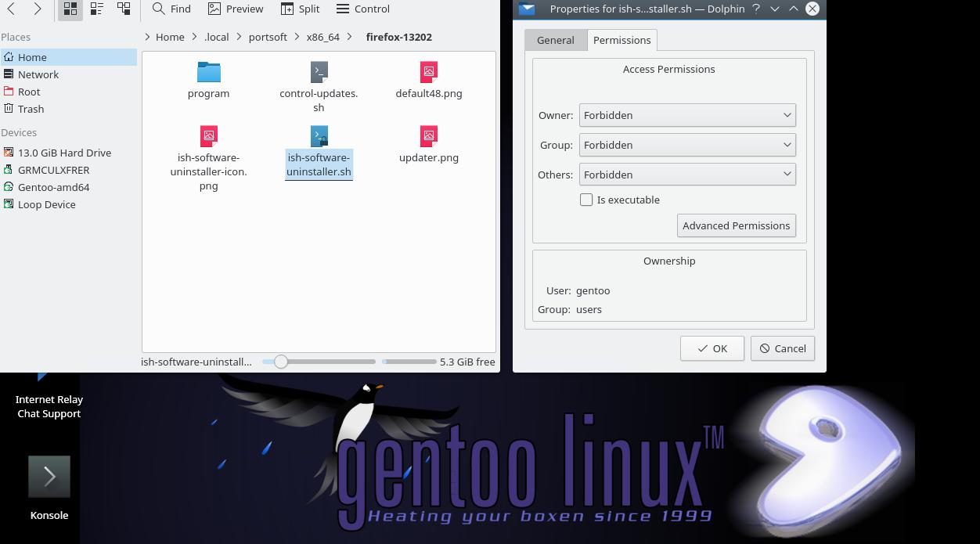Click firefox-13202 in the breadcrumb
The width and height of the screenshot is (980, 544).
[399, 37]
